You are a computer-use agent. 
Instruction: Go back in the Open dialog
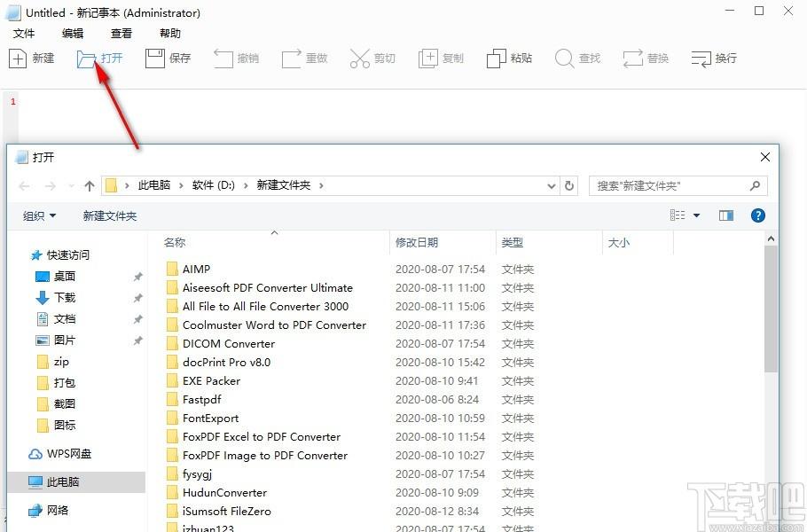click(24, 185)
